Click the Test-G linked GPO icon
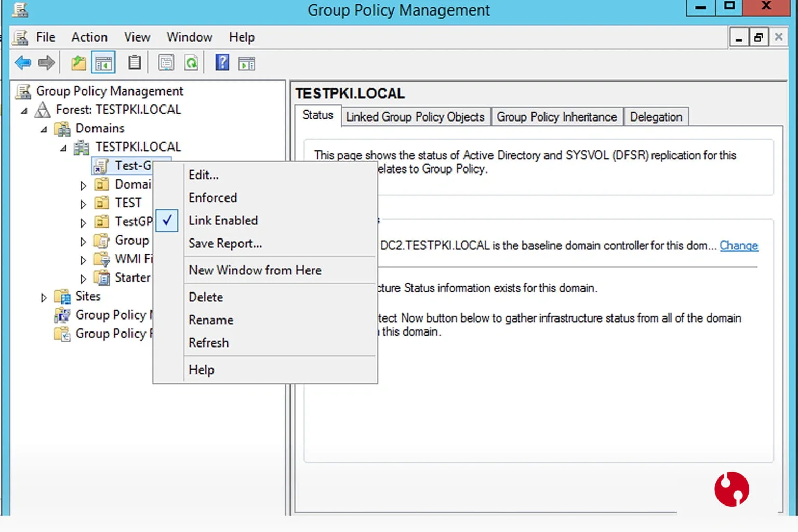The width and height of the screenshot is (798, 532). [x=101, y=166]
